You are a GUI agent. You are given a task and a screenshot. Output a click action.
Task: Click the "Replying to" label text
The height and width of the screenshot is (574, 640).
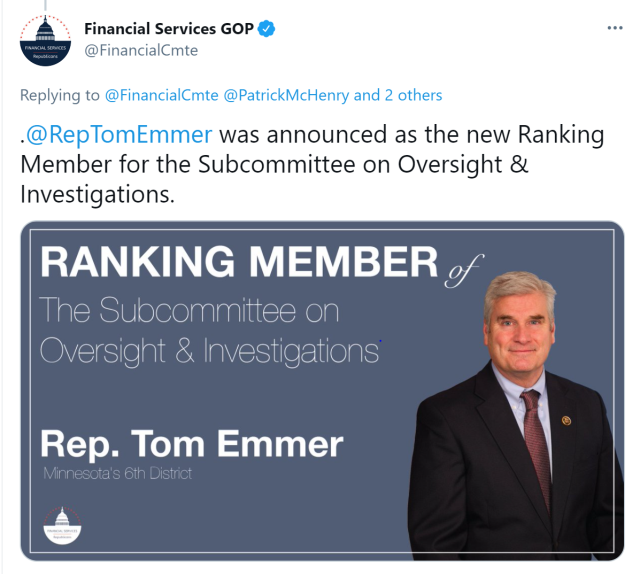59,95
